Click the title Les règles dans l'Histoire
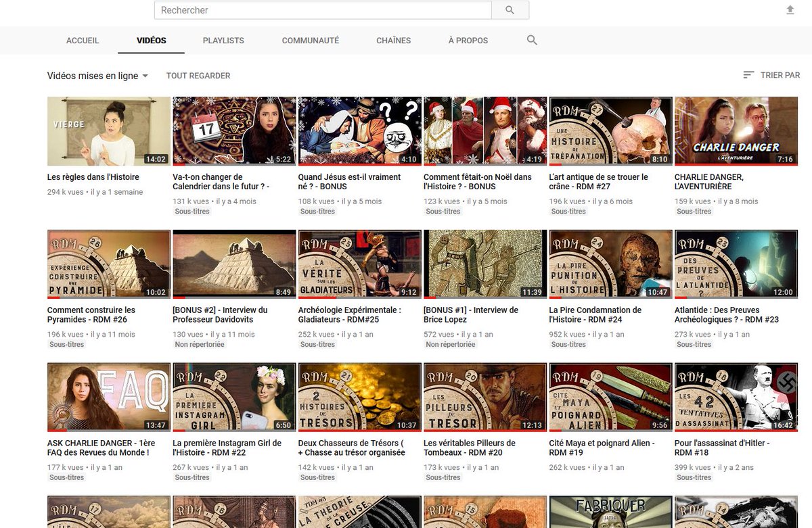The image size is (812, 528). point(93,177)
